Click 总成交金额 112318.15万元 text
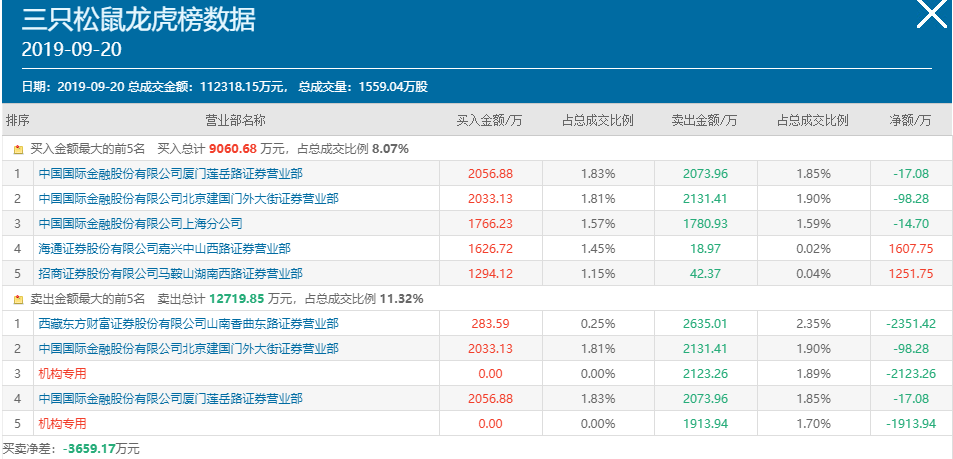953x459 pixels. (x=207, y=87)
